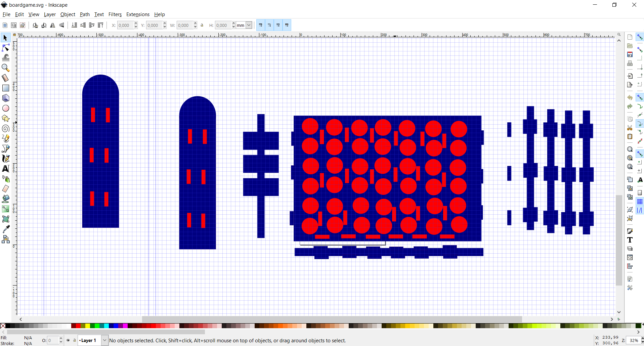Open the Path menu

(85, 14)
